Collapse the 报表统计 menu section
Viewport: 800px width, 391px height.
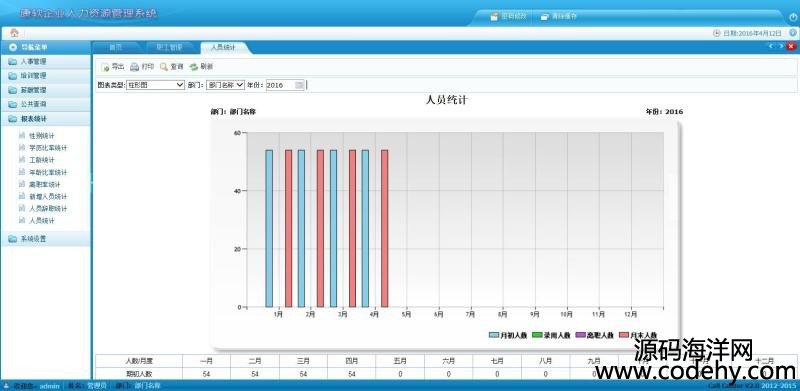[45, 119]
